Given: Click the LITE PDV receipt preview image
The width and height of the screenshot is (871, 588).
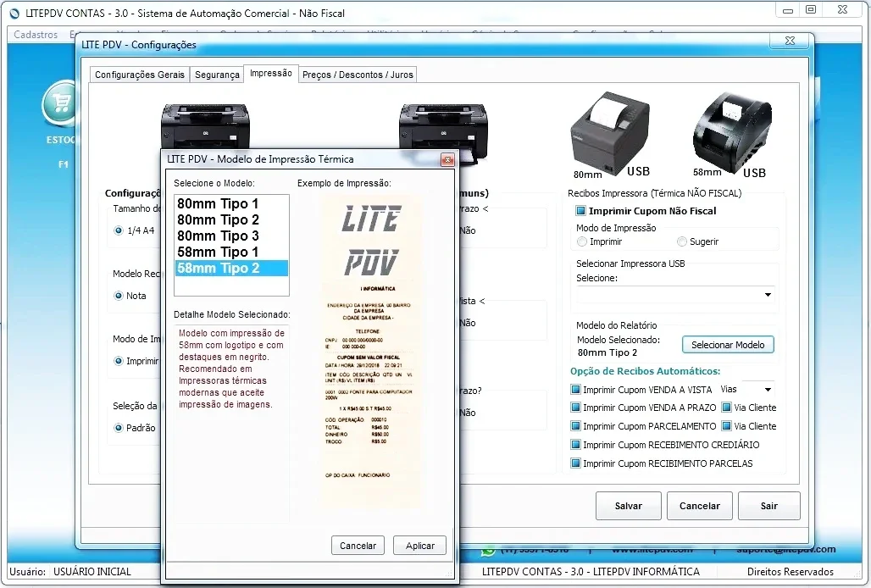Looking at the screenshot, I should coord(370,351).
